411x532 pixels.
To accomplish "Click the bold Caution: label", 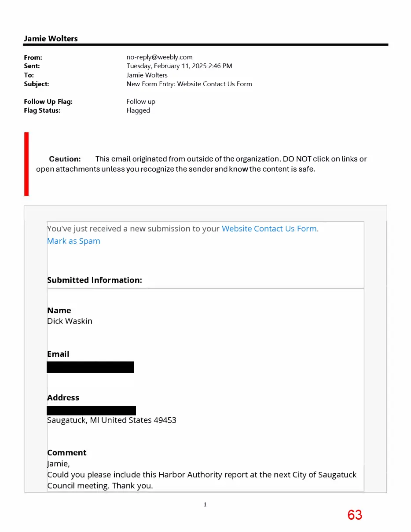I will pos(65,159).
